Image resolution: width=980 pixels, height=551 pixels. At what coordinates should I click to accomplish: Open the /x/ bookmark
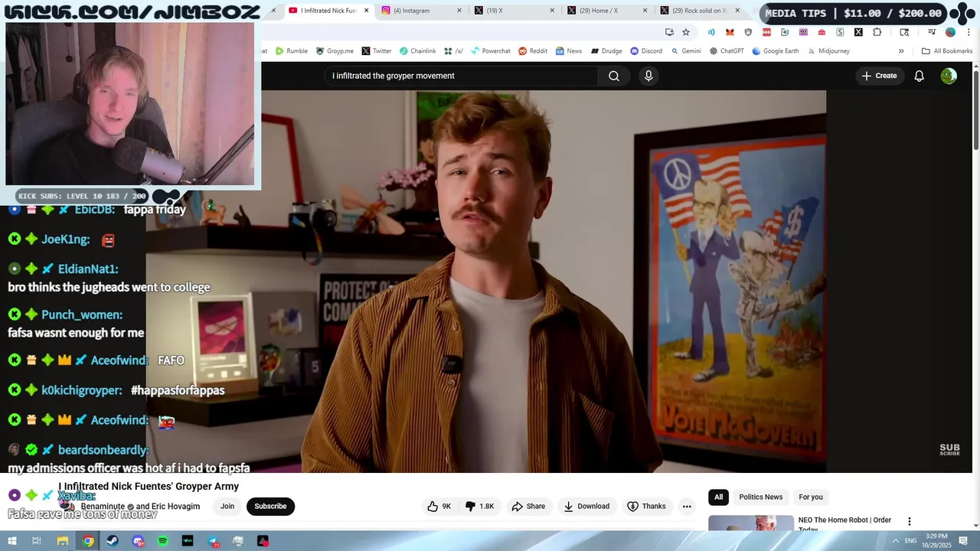click(453, 51)
